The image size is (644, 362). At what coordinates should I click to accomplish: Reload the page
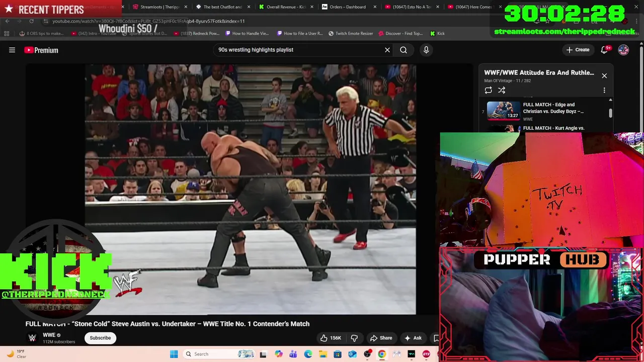[x=31, y=21]
